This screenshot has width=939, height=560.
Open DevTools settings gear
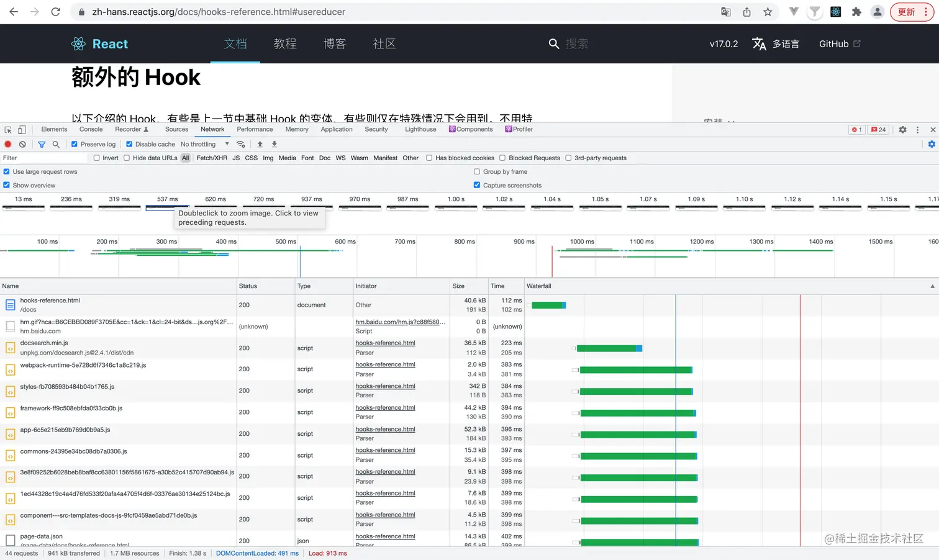pos(902,130)
